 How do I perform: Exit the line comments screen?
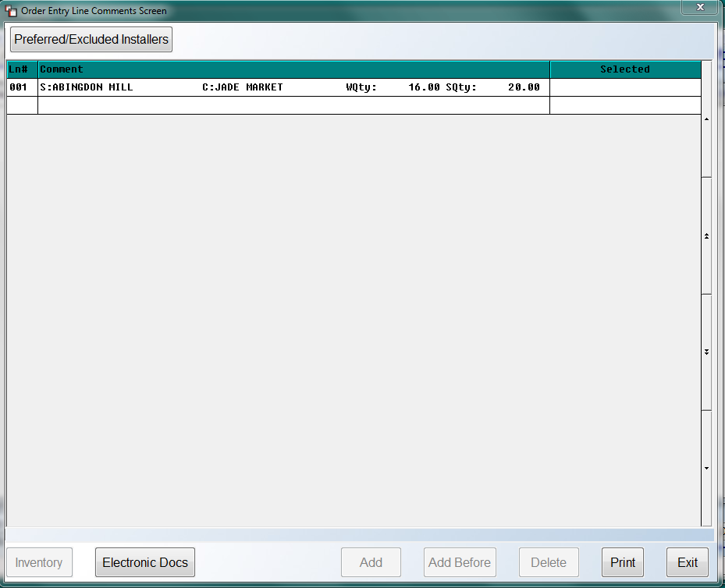(x=687, y=562)
